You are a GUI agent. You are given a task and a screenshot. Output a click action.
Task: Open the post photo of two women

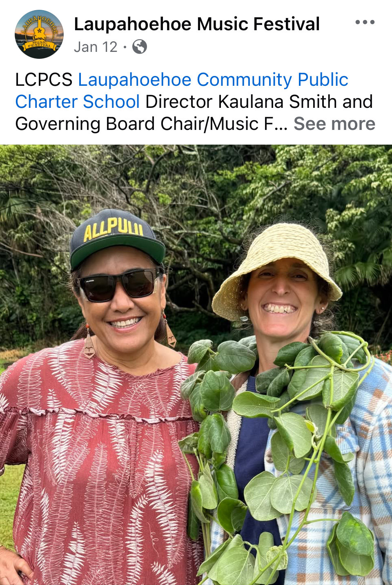196,365
